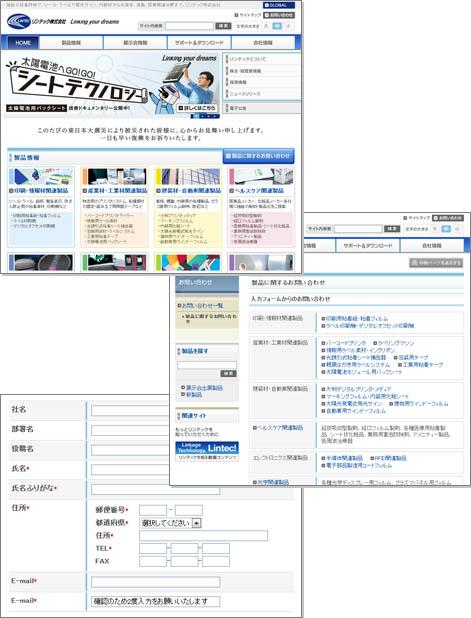The image size is (471, 618).
Task: Focus the 製品を探す search field in the sidebar
Action: (x=207, y=365)
